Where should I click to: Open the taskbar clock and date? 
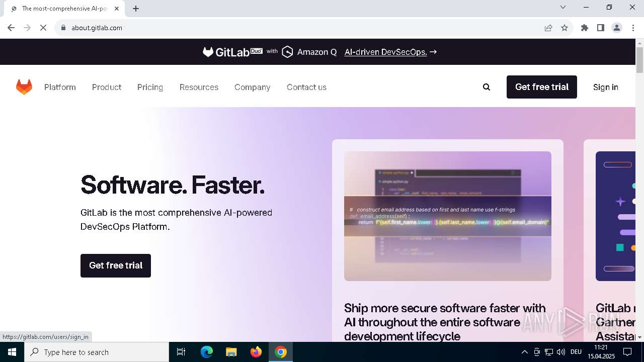coord(601,352)
